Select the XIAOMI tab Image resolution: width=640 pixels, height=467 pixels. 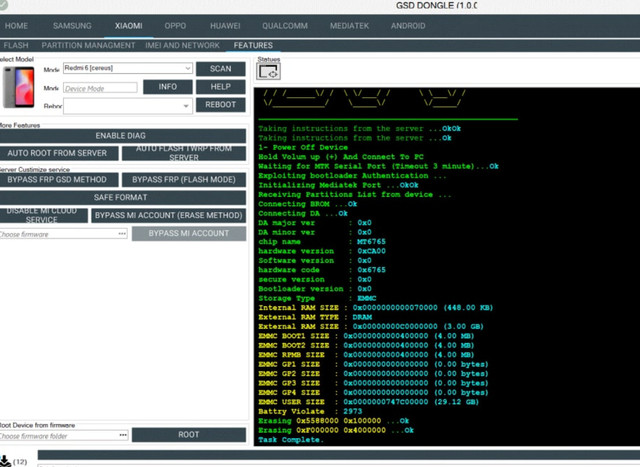coord(129,26)
